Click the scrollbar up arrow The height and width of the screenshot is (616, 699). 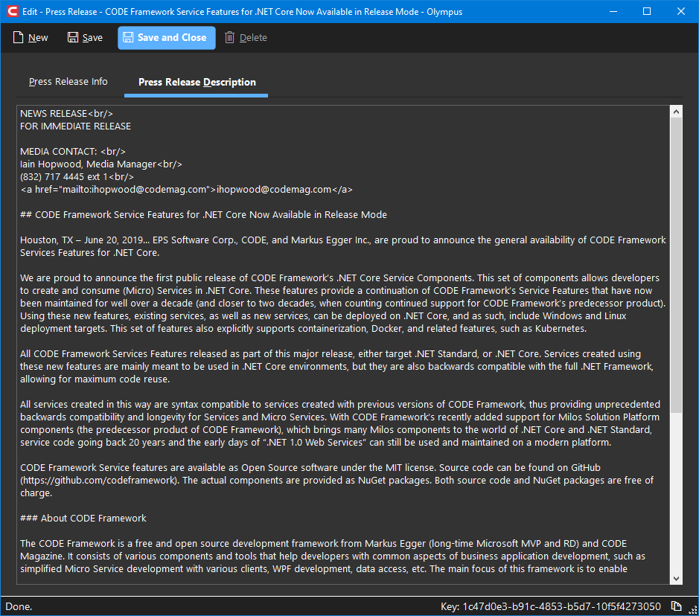[676, 112]
